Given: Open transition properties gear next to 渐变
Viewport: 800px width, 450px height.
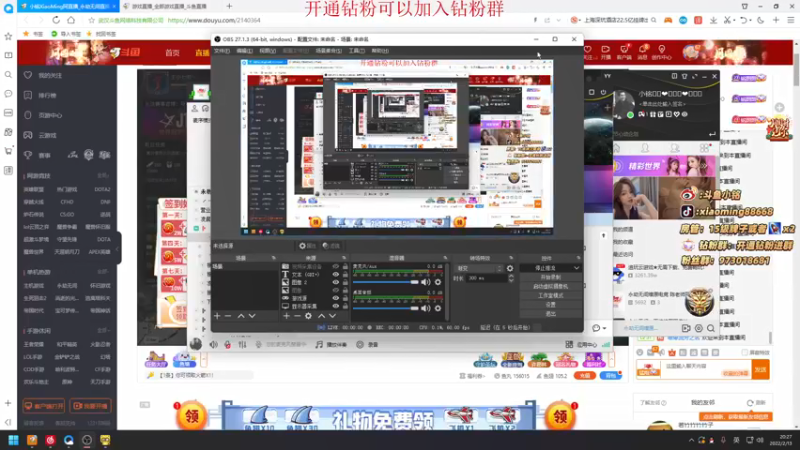Looking at the screenshot, I should (x=510, y=268).
